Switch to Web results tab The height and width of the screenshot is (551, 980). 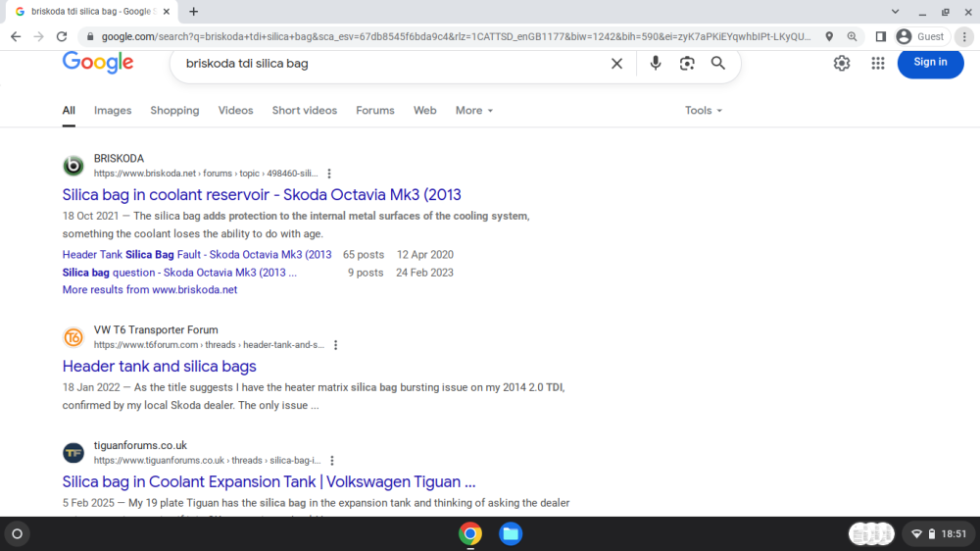pyautogui.click(x=425, y=111)
